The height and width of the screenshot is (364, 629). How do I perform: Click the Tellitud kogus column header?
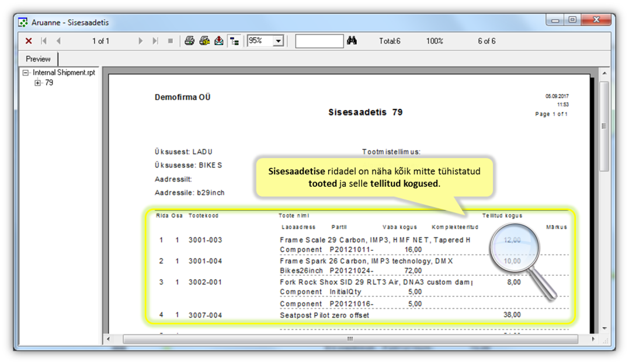(x=502, y=216)
